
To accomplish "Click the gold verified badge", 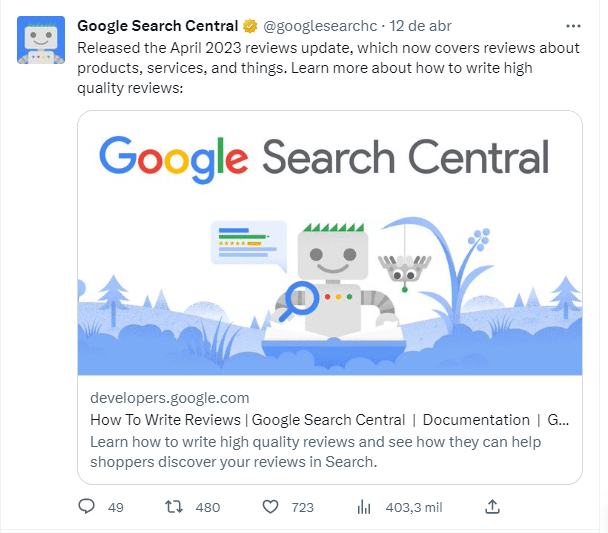I will point(250,26).
